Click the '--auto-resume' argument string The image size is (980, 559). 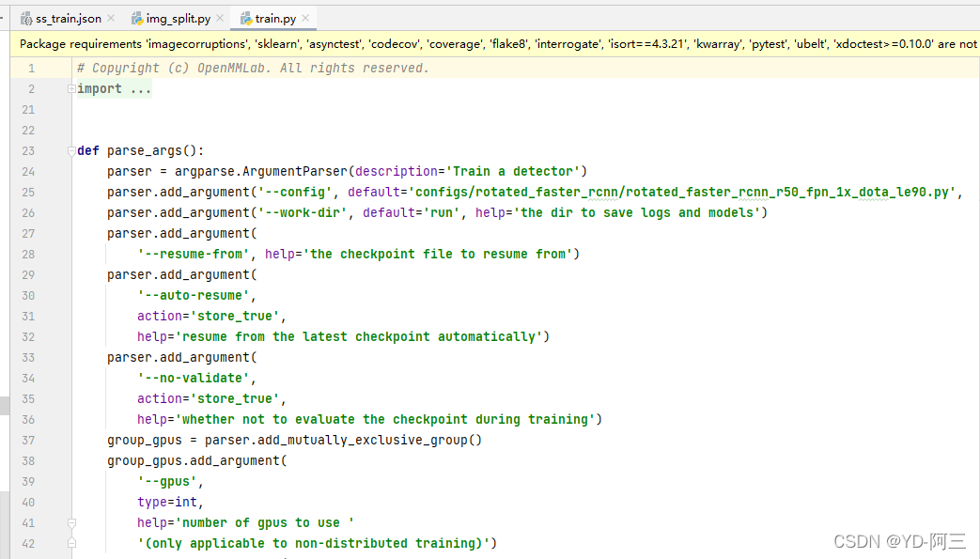coord(194,295)
